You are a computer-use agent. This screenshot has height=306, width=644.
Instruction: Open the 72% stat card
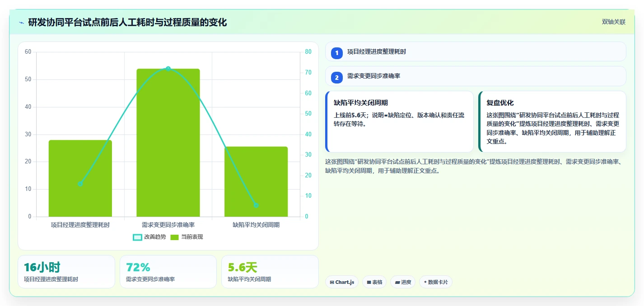tap(168, 272)
